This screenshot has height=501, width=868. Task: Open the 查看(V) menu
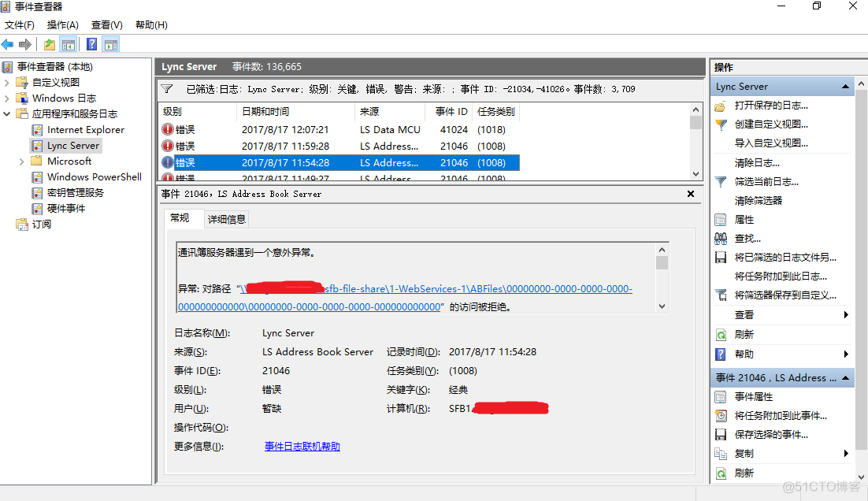pyautogui.click(x=107, y=25)
